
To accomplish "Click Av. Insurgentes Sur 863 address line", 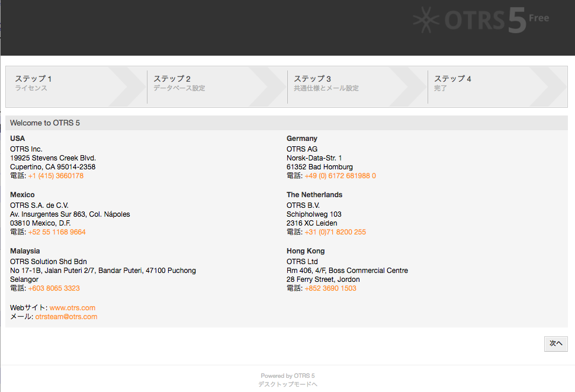I will point(70,214).
